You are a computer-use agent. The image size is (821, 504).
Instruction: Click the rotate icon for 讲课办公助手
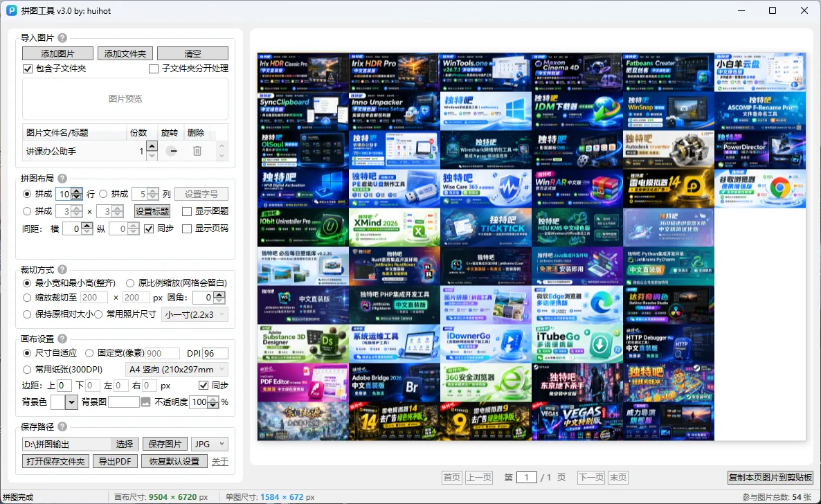(173, 151)
